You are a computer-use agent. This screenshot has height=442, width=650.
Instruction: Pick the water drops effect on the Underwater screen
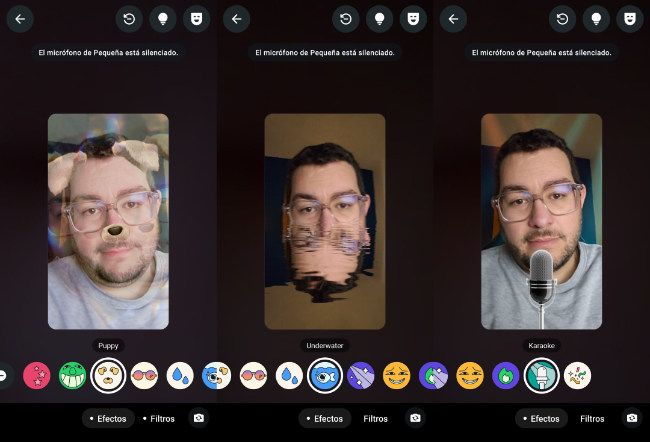(289, 376)
